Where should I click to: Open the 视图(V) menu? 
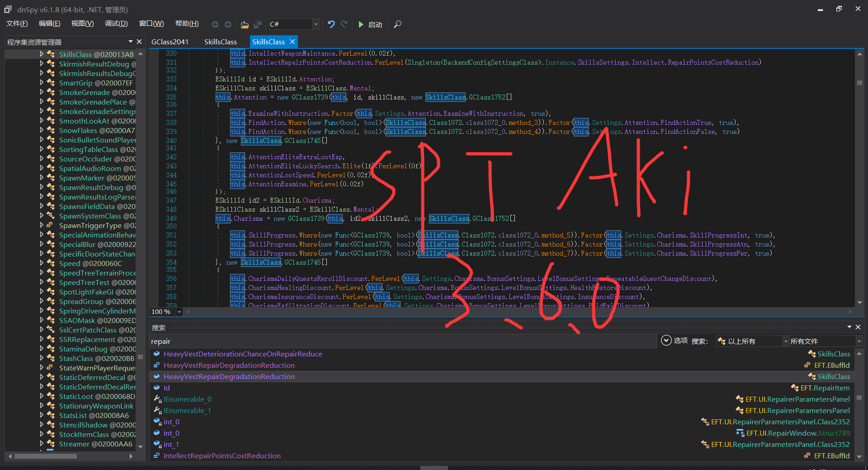pos(82,24)
